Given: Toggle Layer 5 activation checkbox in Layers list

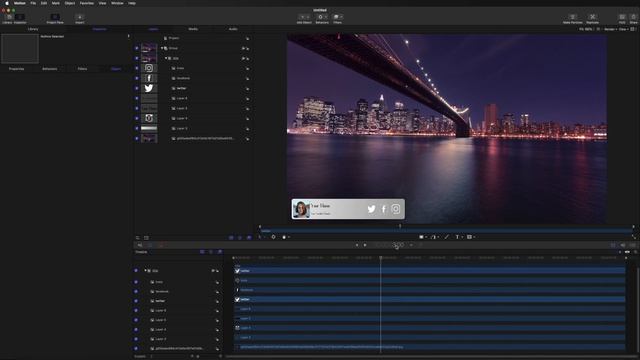Looking at the screenshot, I should point(137,108).
